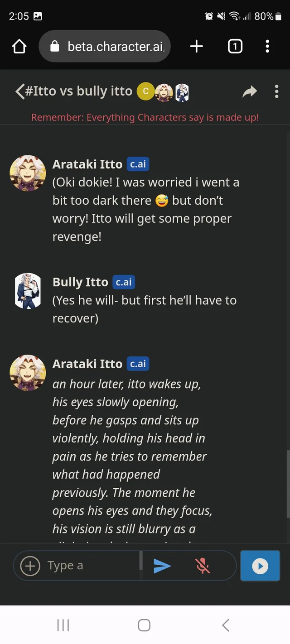Select the 'Bully Itto' character name

click(x=80, y=282)
